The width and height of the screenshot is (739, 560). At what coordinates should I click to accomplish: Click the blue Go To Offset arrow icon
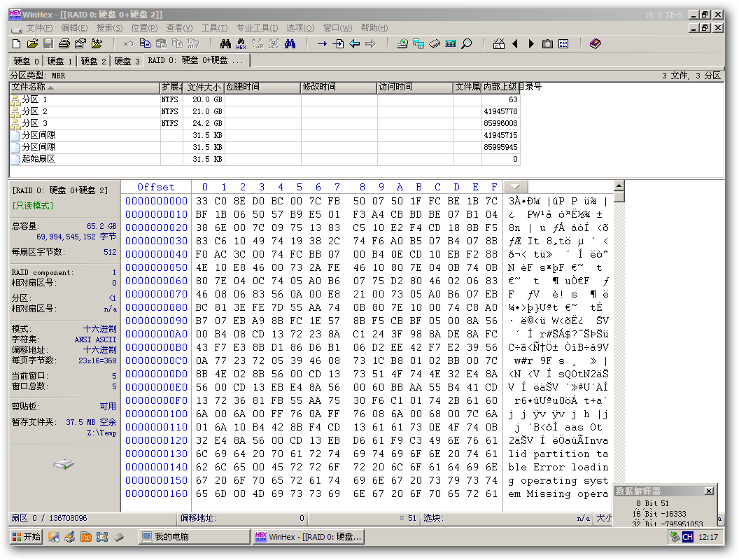click(x=322, y=44)
